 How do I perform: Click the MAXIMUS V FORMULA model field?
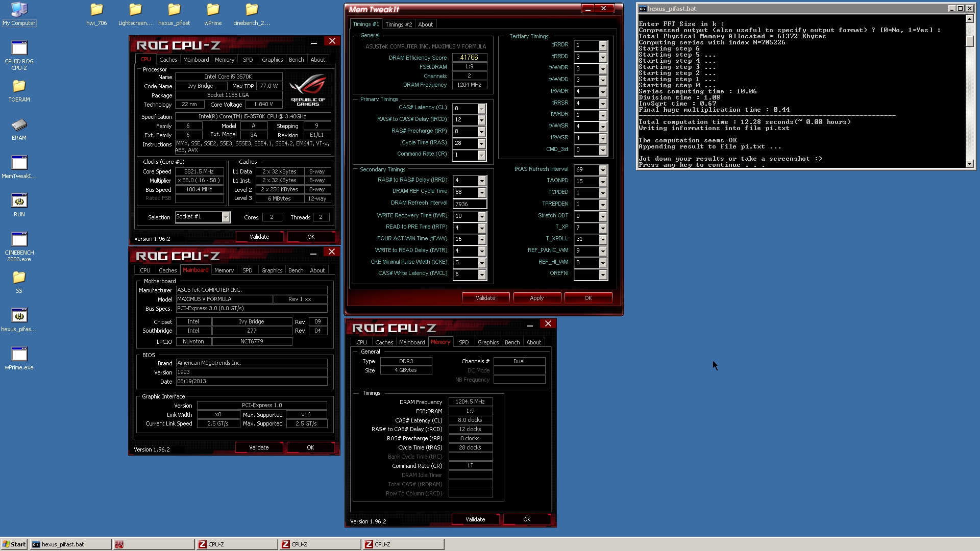[224, 299]
